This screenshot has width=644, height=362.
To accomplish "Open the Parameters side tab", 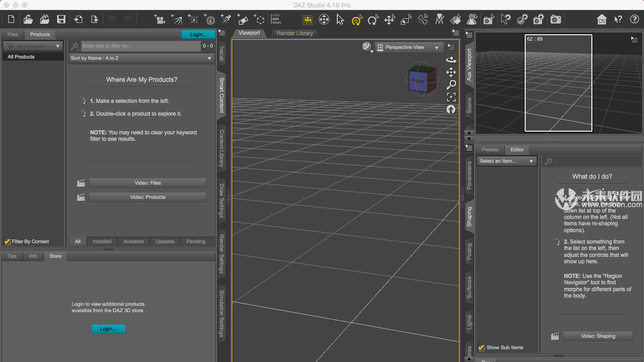I will coord(469,175).
